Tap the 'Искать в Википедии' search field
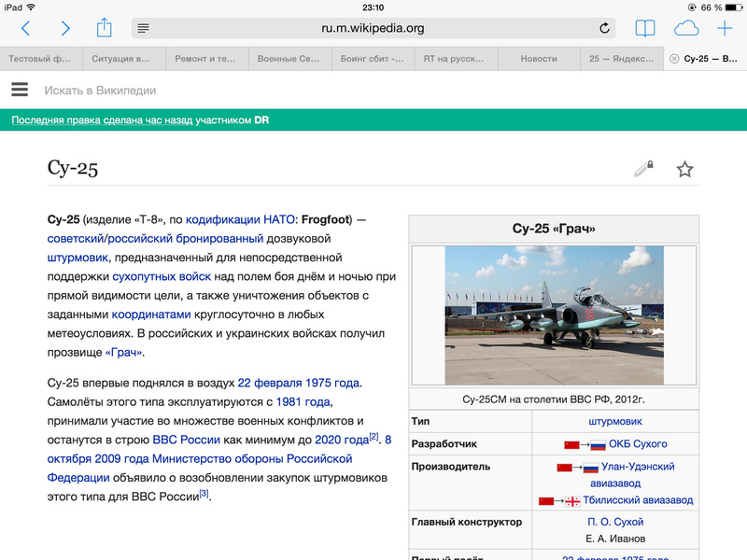Viewport: 747px width, 560px height. [100, 91]
